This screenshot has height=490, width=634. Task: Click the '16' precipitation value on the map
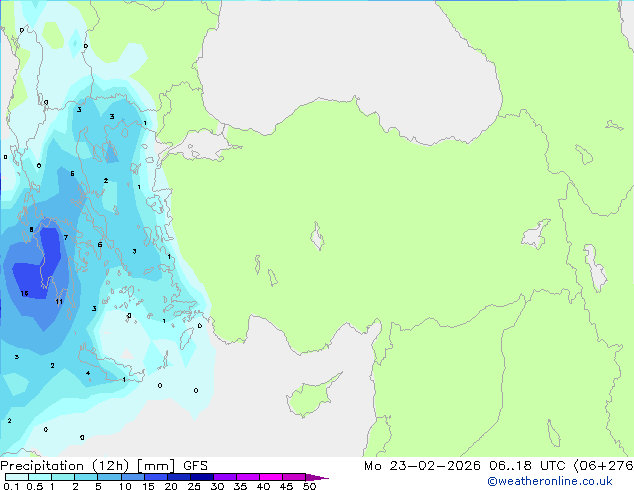pyautogui.click(x=24, y=294)
